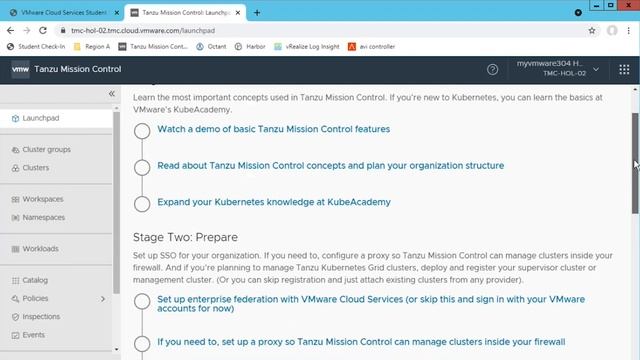Click the Workspaces sidebar icon
640x360 pixels.
point(16,199)
